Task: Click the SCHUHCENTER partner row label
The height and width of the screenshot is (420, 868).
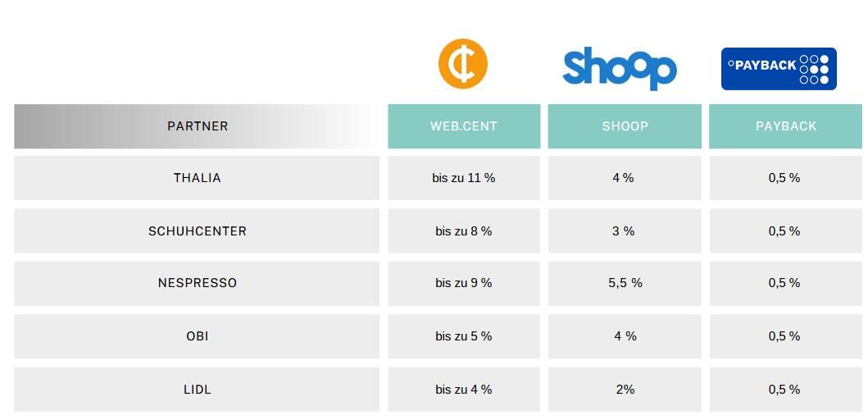Action: (x=198, y=231)
